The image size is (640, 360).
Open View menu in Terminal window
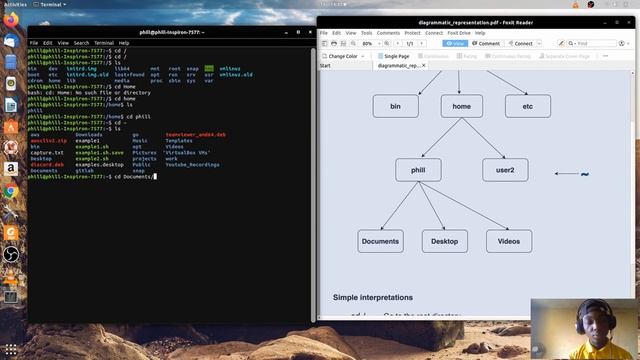point(63,43)
